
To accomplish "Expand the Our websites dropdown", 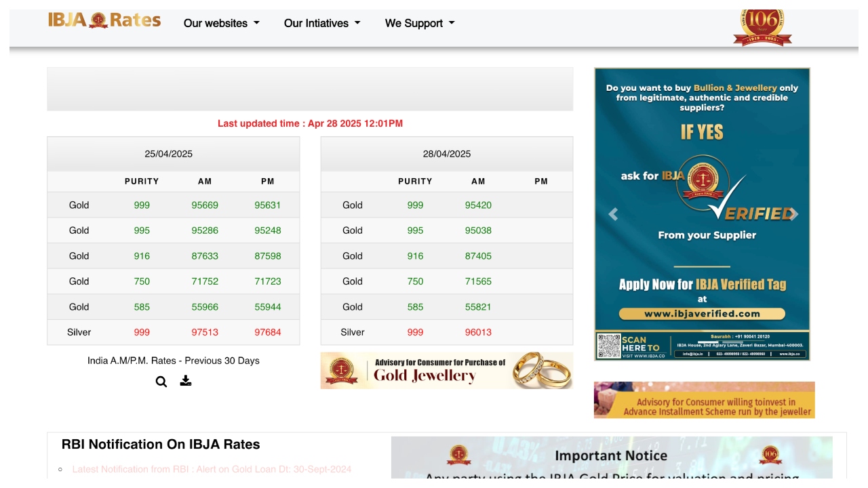I will (222, 23).
